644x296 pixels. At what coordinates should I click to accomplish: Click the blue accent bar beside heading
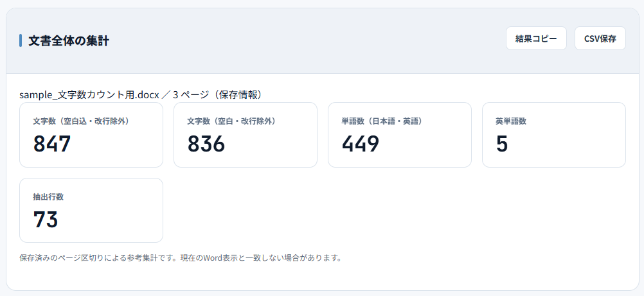(21, 40)
